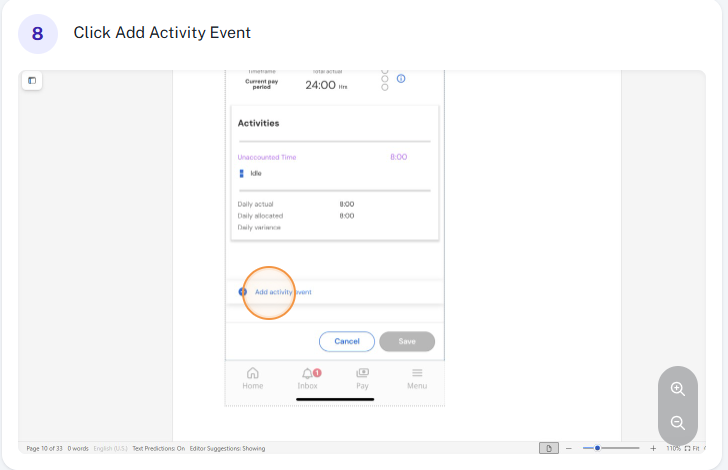Open the Inbox bell icon

click(307, 373)
